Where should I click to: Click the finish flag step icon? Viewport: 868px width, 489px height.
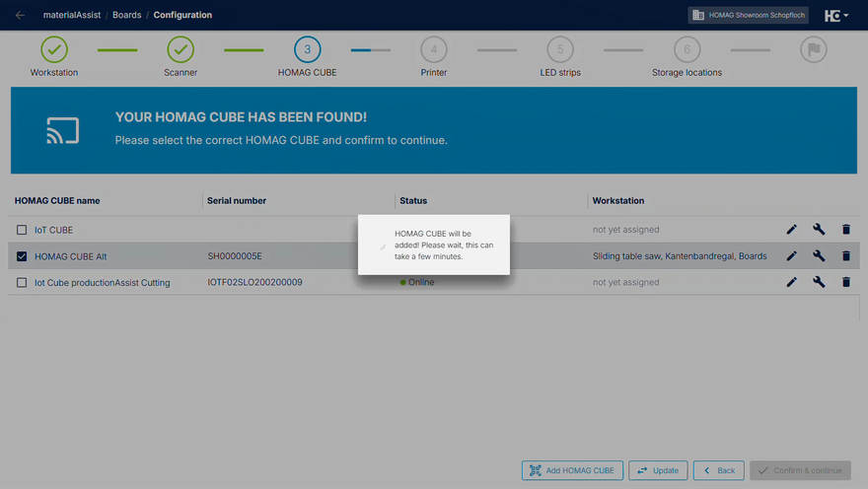(814, 49)
